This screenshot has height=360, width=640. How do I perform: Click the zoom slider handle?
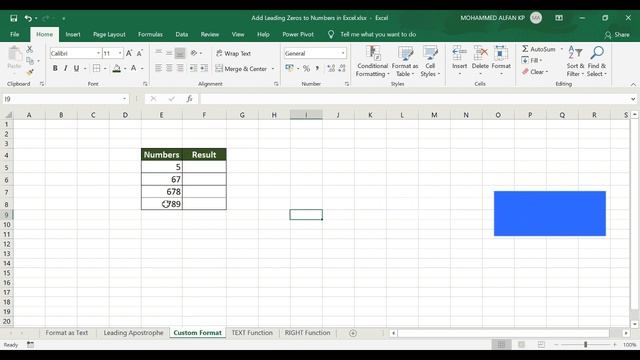tap(585, 344)
